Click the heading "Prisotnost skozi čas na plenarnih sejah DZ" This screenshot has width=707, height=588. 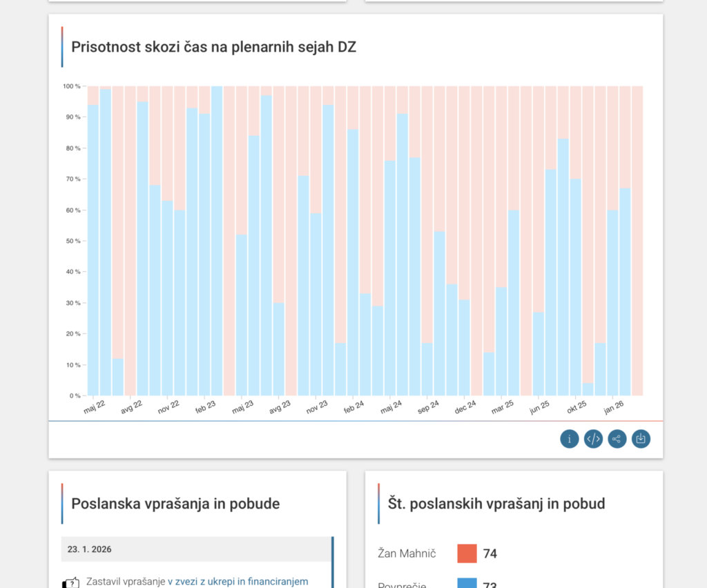point(213,47)
